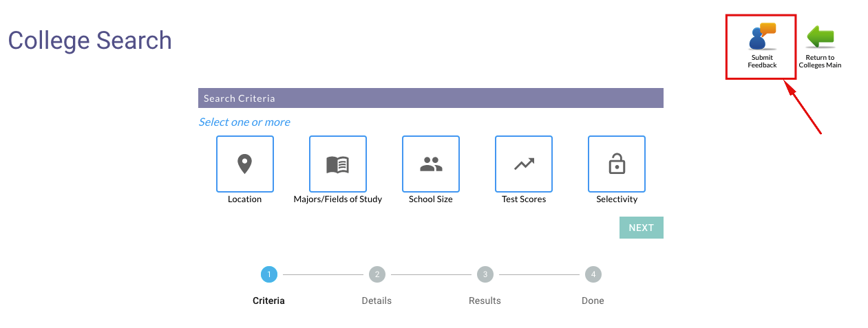The height and width of the screenshot is (328, 868).
Task: Click the College Search page title
Action: coord(90,41)
